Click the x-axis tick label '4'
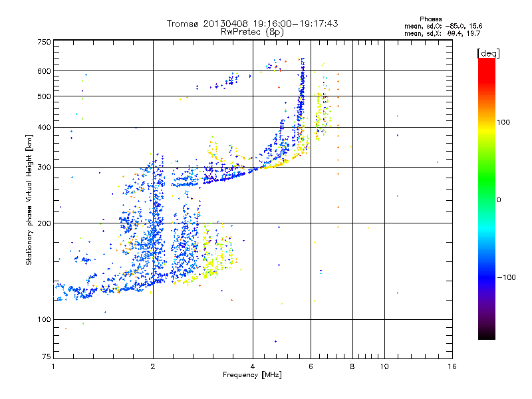532x399 pixels. (x=253, y=366)
